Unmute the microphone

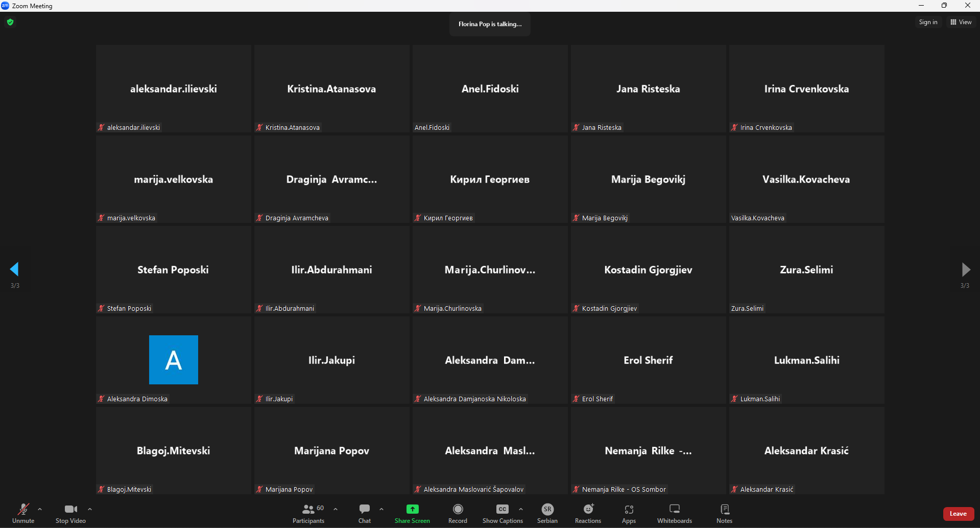(x=23, y=513)
